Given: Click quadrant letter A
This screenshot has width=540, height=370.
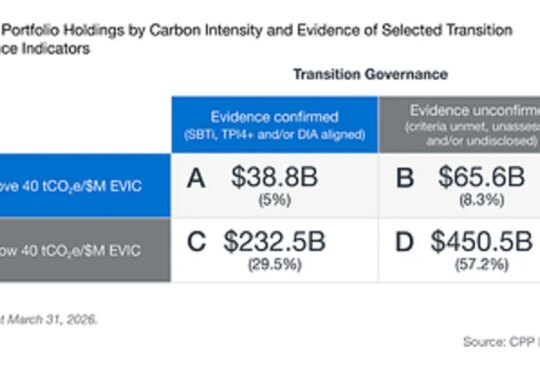Looking at the screenshot, I should (196, 178).
